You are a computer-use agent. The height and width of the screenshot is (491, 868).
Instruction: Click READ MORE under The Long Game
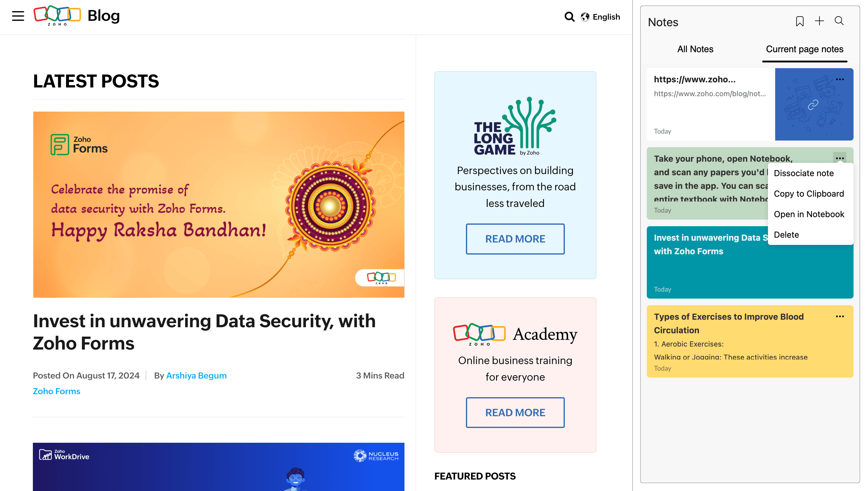coord(515,239)
